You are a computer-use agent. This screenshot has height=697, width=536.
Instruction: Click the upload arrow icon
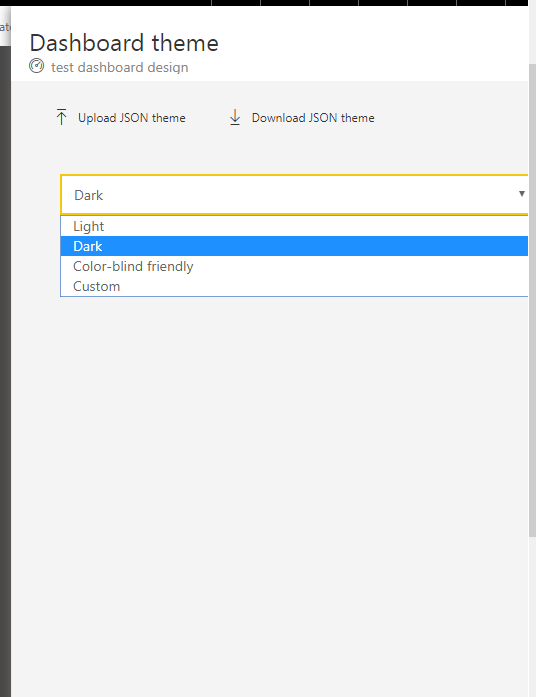(61, 117)
